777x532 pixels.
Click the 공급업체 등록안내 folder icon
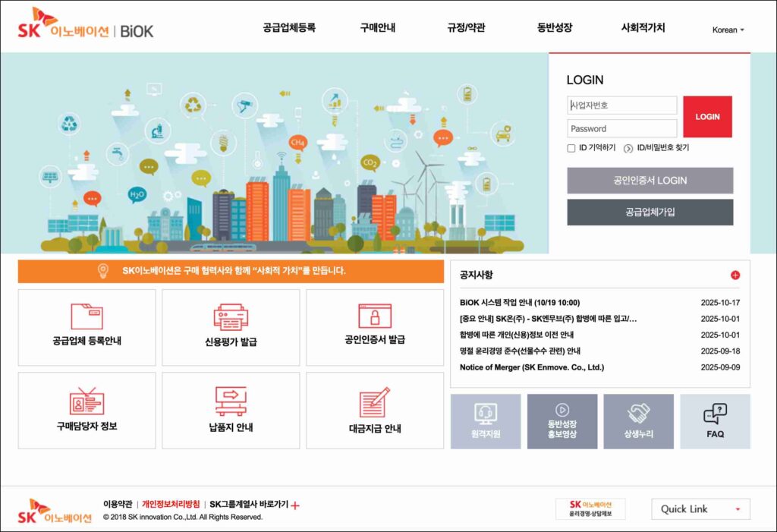(87, 316)
